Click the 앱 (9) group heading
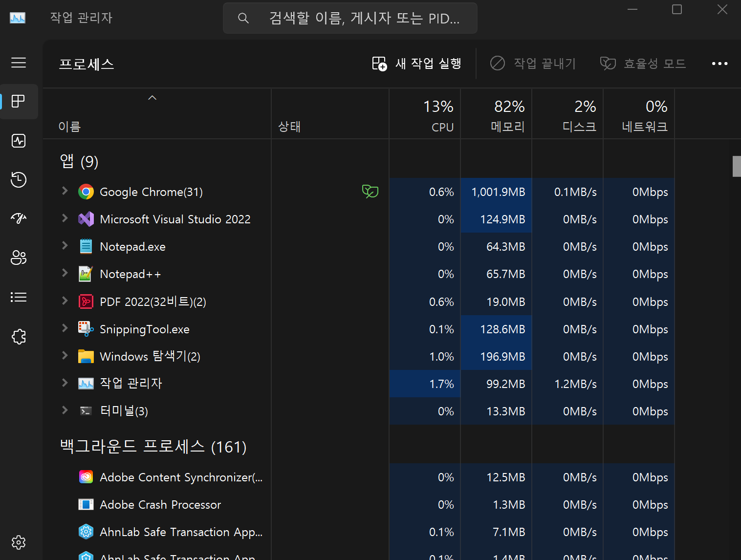This screenshot has height=560, width=741. (79, 161)
